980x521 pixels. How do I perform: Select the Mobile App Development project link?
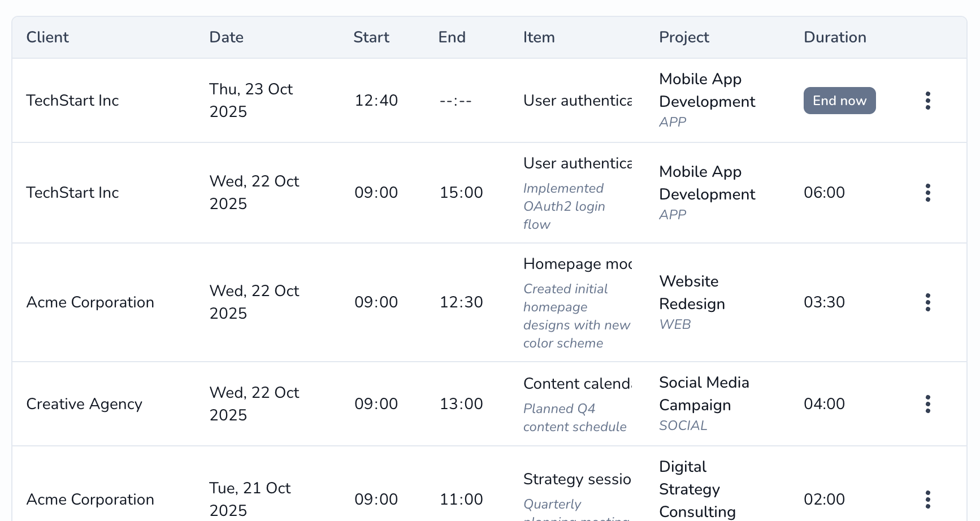[x=707, y=90]
